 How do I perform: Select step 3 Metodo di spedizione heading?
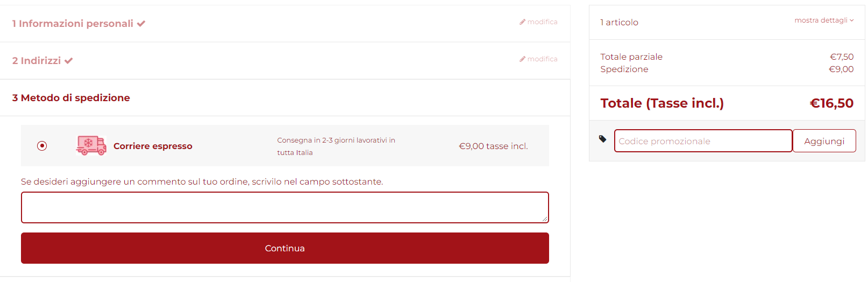click(71, 98)
